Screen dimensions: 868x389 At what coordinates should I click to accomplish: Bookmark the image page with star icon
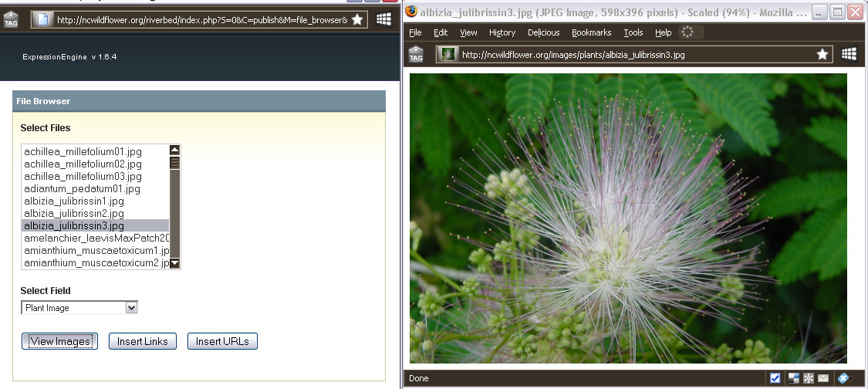822,54
